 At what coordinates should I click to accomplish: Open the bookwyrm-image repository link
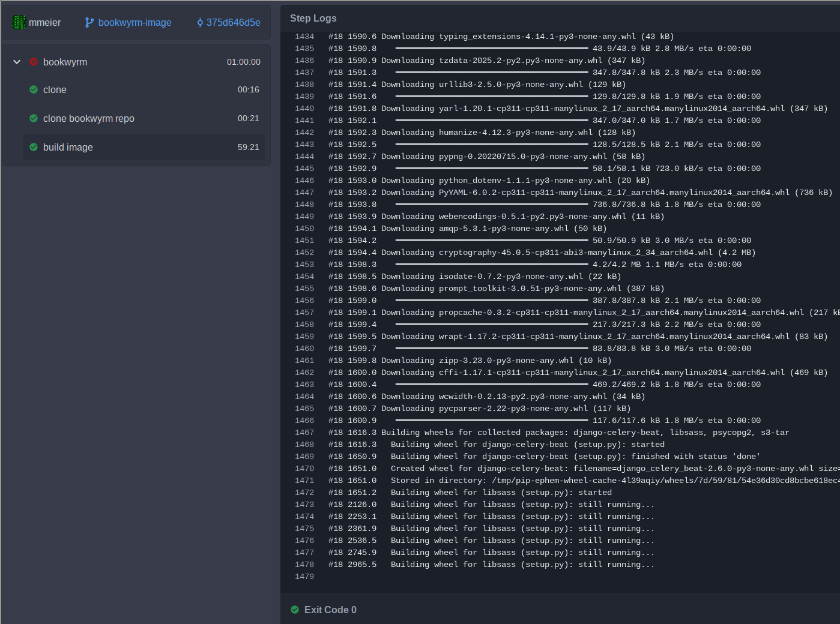(133, 22)
